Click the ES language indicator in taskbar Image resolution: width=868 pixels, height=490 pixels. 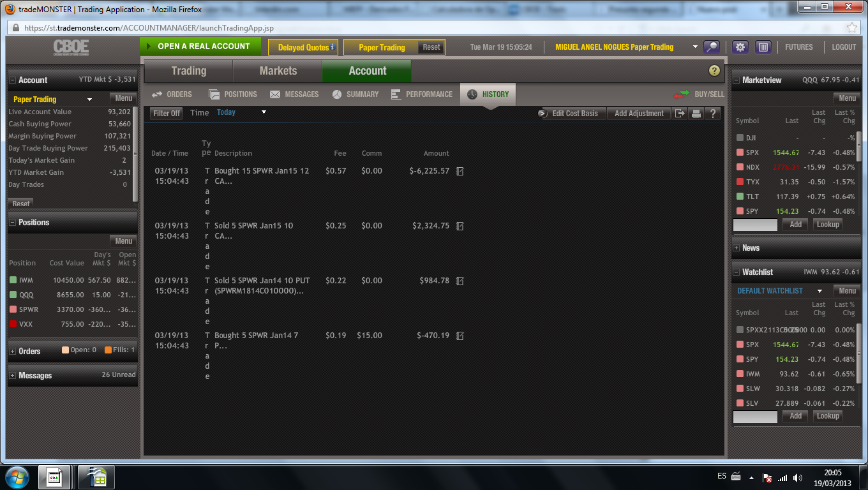click(722, 477)
